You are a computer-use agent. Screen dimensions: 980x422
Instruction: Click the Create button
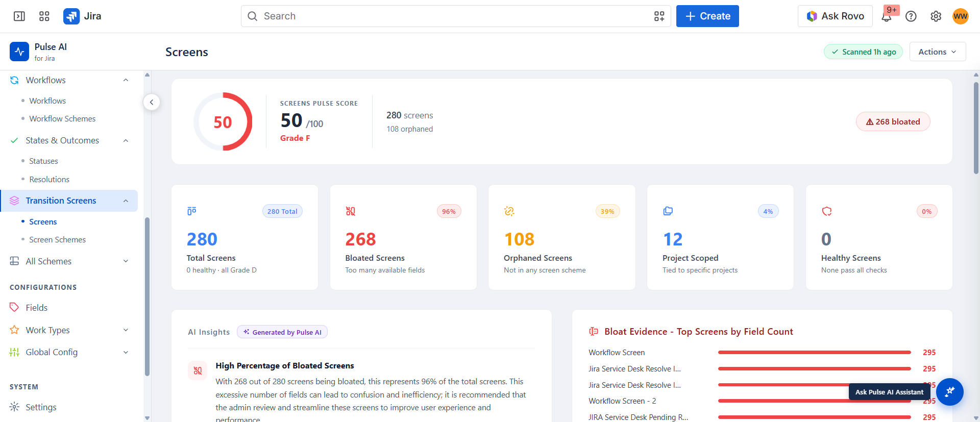707,16
